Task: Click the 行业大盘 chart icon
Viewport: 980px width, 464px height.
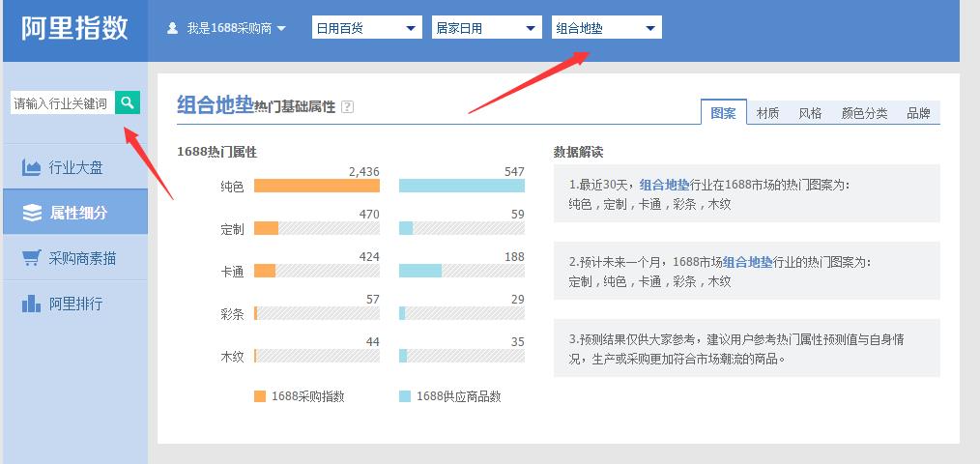Action: pyautogui.click(x=31, y=167)
